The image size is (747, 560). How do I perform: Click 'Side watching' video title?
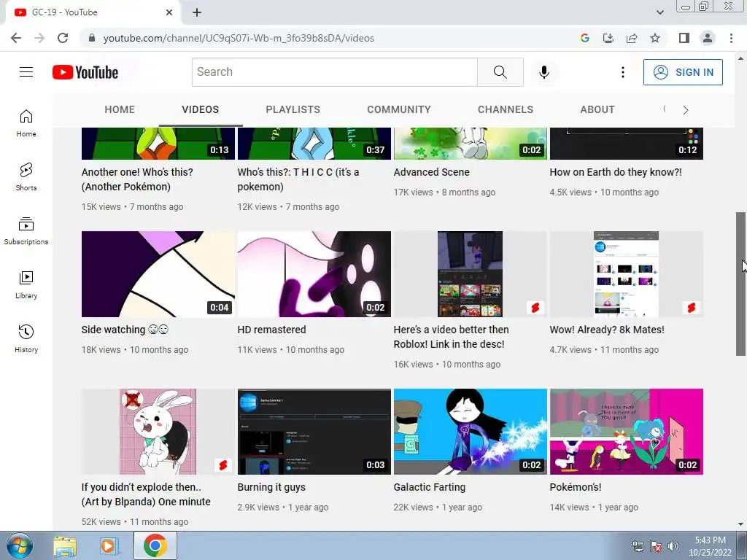pyautogui.click(x=125, y=330)
